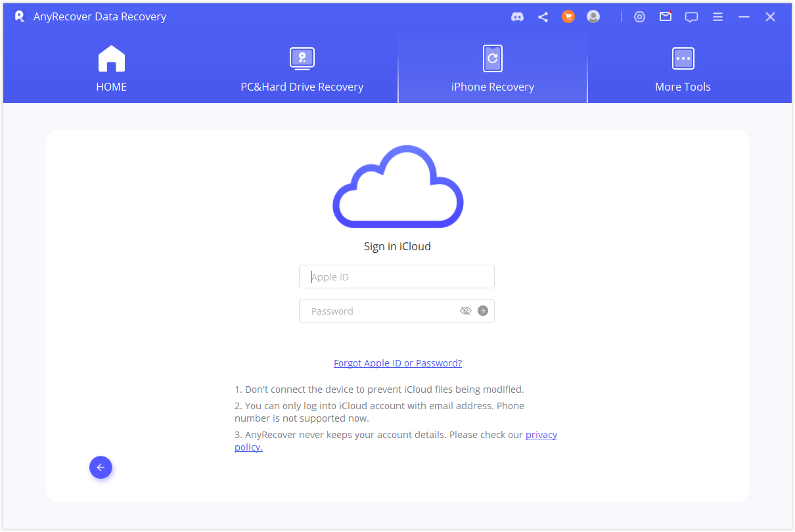Minimize the AnyRecover window
795x532 pixels.
pyautogui.click(x=744, y=17)
